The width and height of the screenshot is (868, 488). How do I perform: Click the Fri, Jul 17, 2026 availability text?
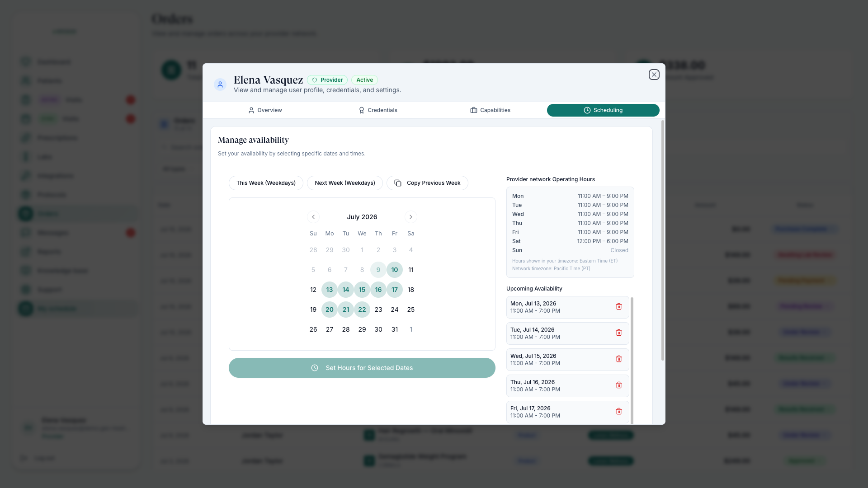tap(530, 408)
